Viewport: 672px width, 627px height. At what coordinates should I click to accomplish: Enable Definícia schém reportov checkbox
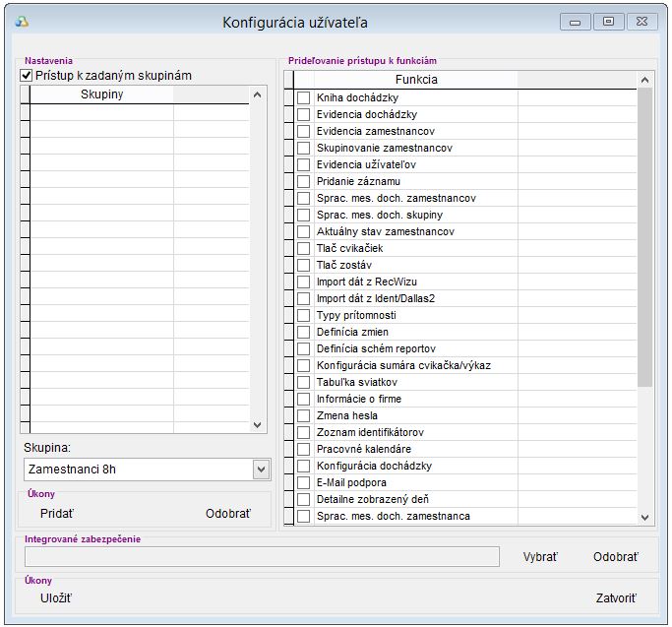303,348
